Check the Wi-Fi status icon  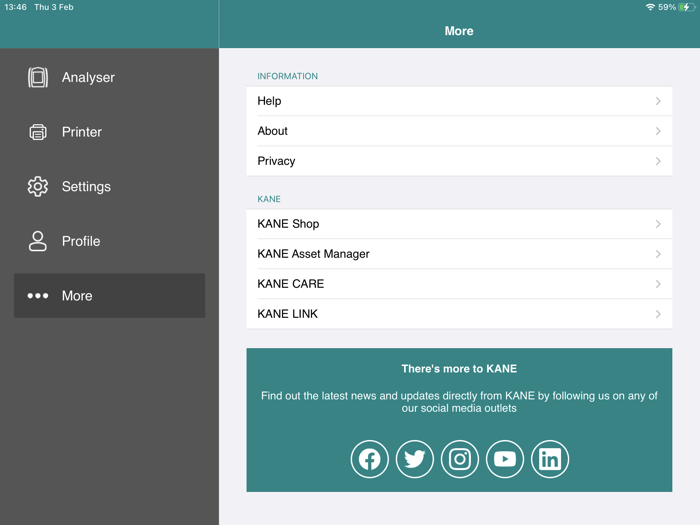point(650,7)
